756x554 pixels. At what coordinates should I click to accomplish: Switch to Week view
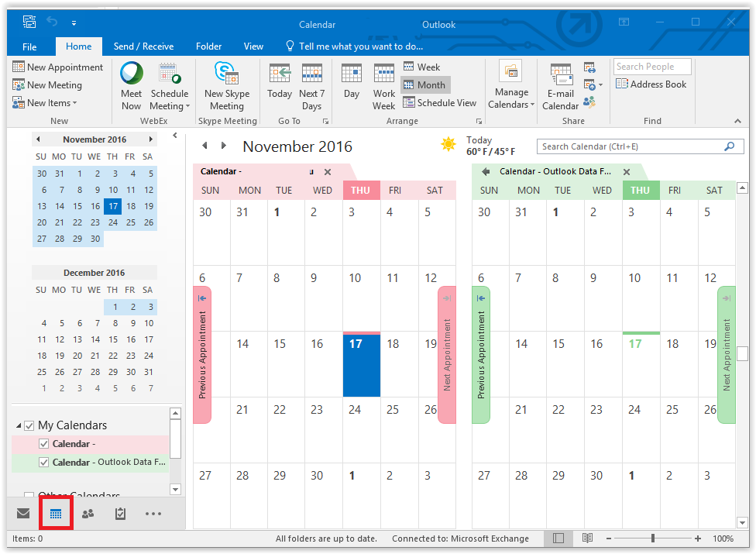click(422, 67)
